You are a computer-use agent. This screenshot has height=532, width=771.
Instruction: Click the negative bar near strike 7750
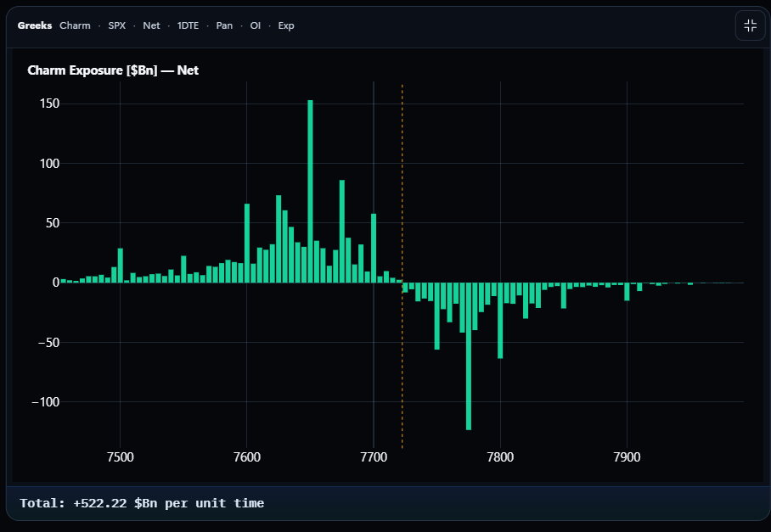pos(437,316)
